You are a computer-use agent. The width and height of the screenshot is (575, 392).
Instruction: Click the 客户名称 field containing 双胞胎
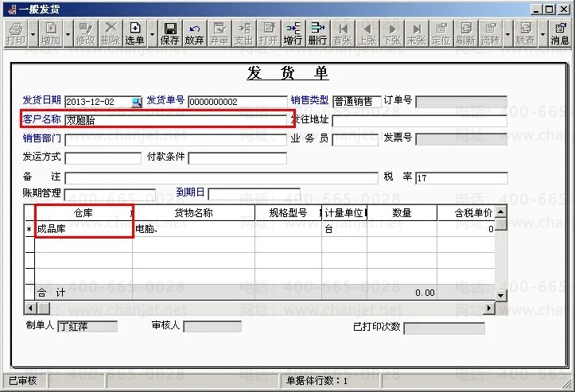coord(176,120)
